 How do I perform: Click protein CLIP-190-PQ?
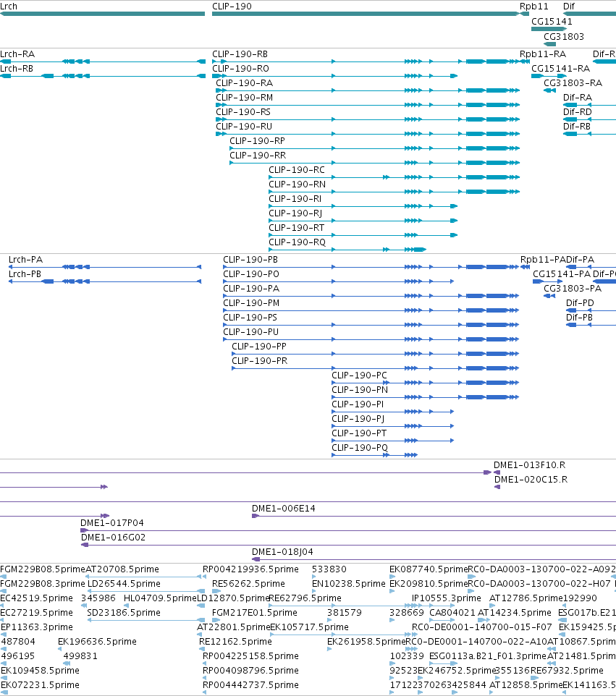tap(360, 448)
